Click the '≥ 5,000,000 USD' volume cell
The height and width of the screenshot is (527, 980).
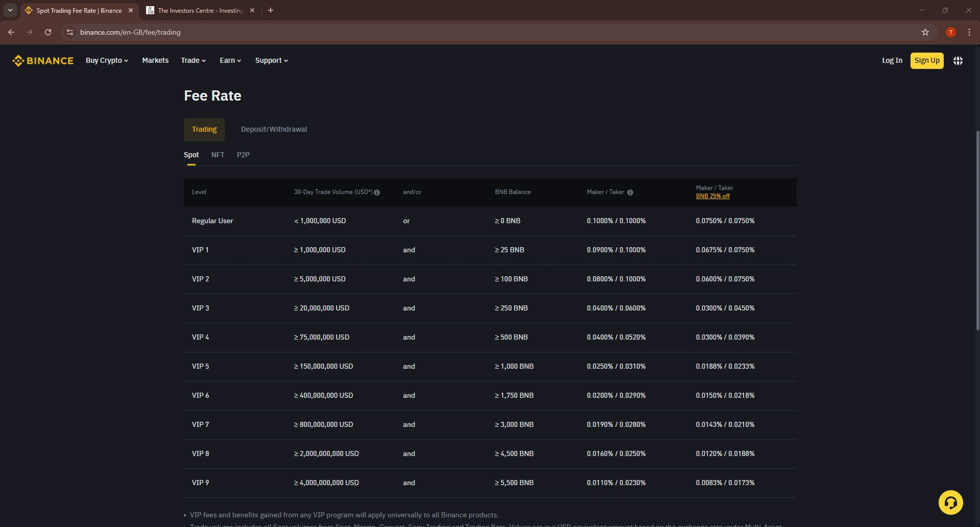point(320,279)
